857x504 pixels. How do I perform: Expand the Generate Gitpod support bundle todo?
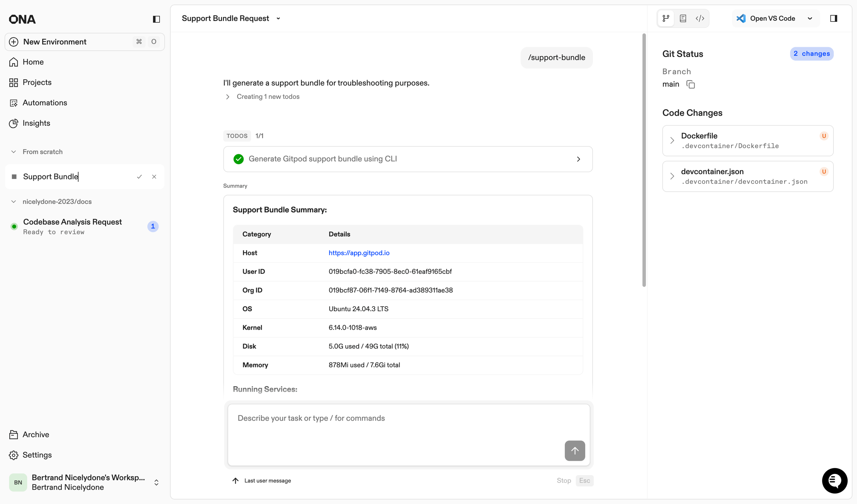coord(578,159)
